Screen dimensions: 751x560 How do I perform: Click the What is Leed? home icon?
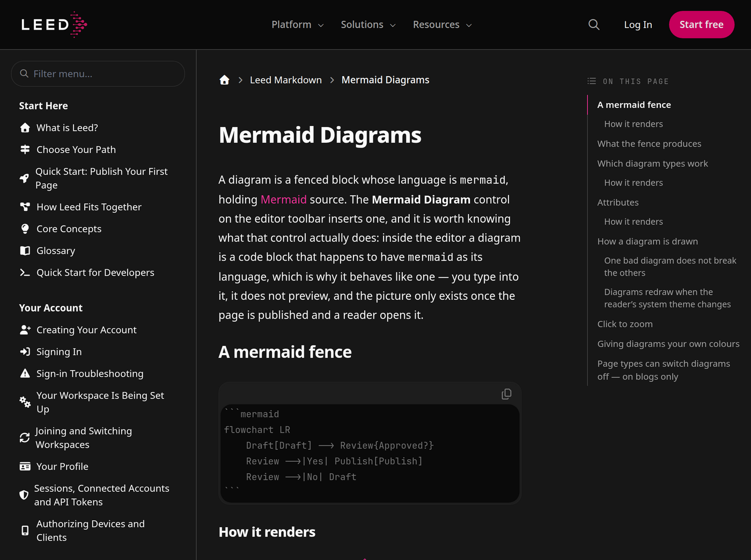pyautogui.click(x=25, y=128)
